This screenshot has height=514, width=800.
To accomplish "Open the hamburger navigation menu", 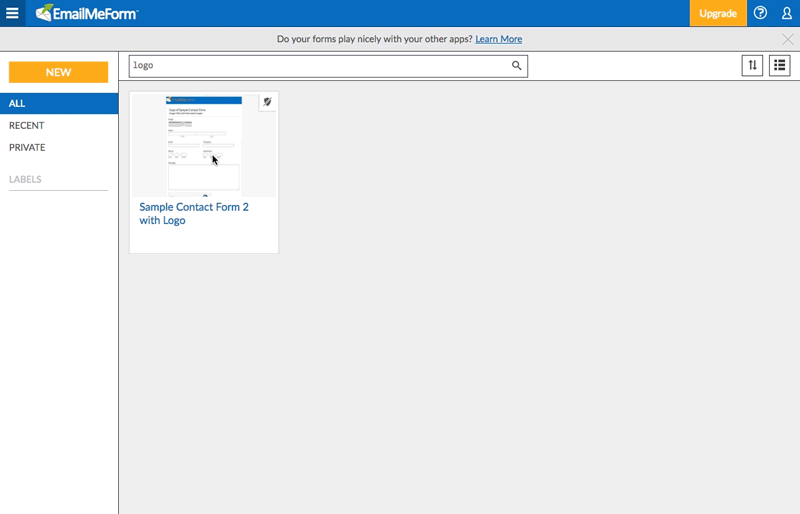I will tap(13, 13).
